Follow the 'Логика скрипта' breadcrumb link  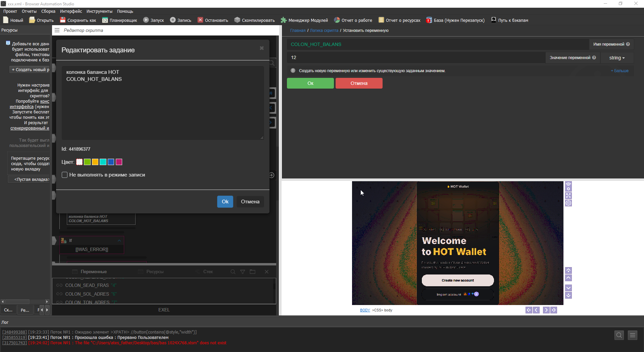pyautogui.click(x=324, y=31)
